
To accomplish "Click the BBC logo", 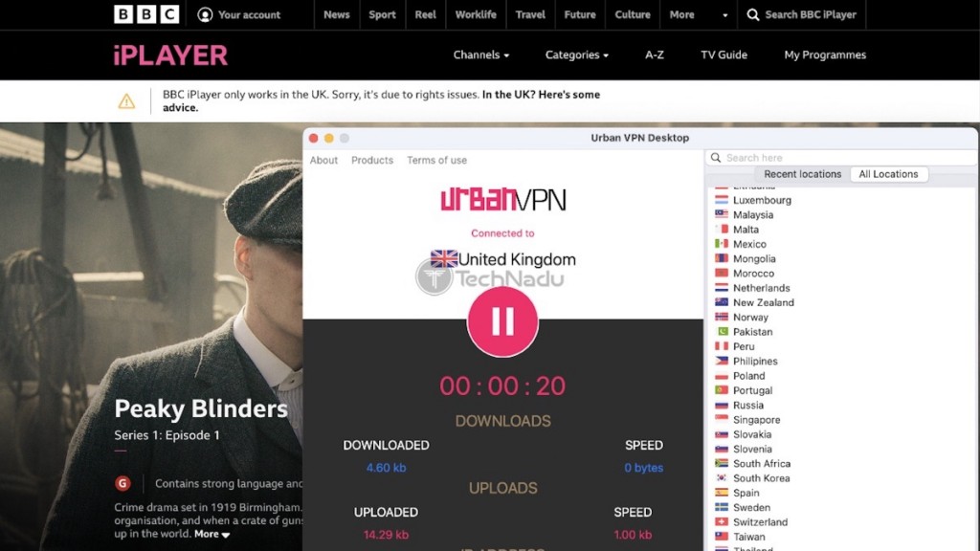I will [x=146, y=14].
